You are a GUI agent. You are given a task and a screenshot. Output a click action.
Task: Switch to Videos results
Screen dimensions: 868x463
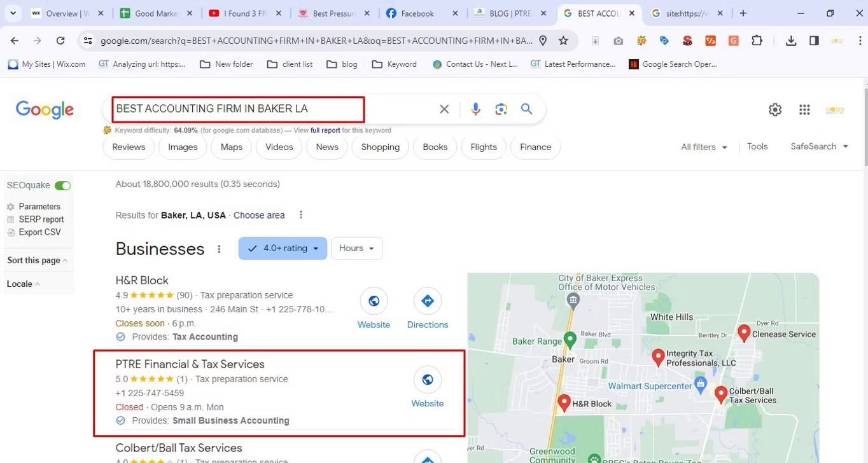(279, 147)
